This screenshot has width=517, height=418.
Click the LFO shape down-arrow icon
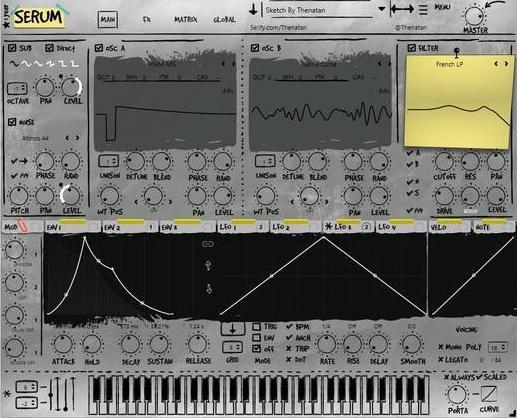tap(209, 289)
